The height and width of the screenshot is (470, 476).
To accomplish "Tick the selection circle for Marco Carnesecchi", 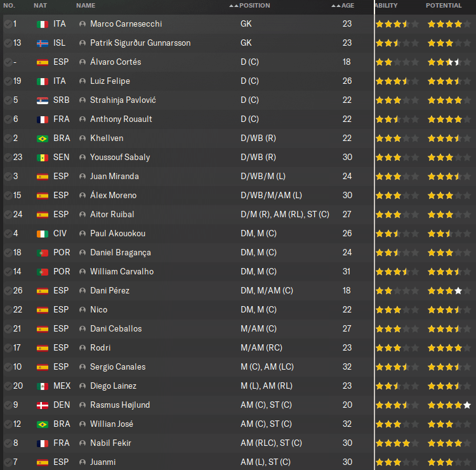I will pyautogui.click(x=8, y=24).
